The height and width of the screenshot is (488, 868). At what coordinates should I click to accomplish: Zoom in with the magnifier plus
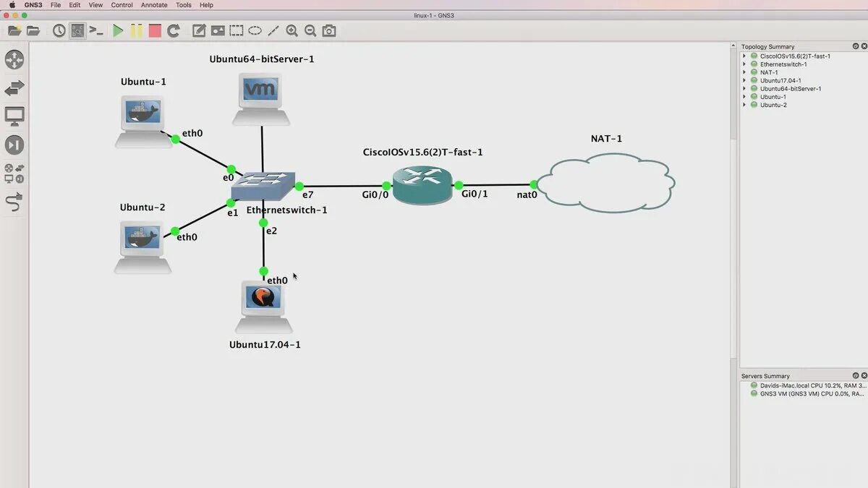(x=292, y=31)
